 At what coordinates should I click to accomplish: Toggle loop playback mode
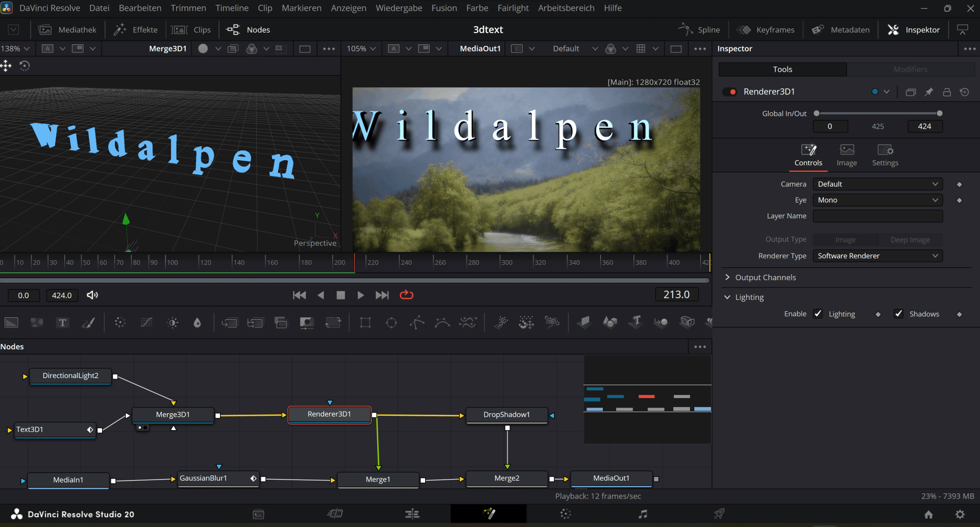tap(406, 295)
